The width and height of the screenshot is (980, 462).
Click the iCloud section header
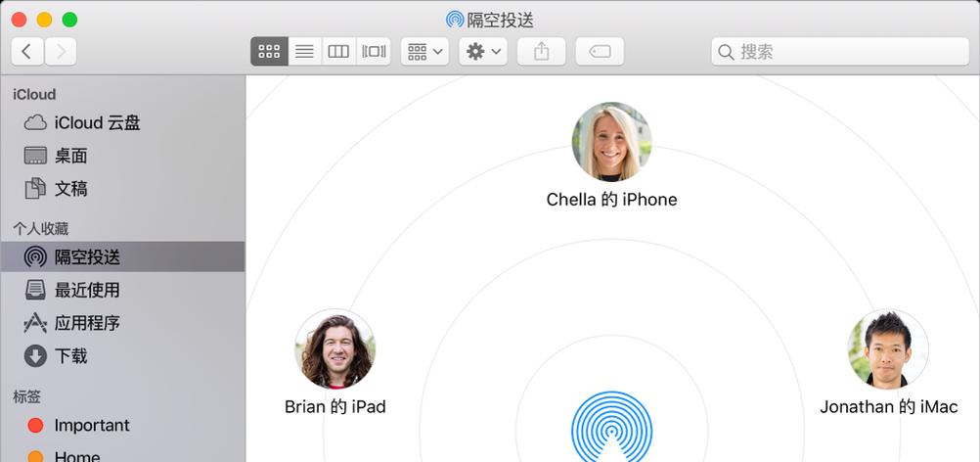pos(34,94)
